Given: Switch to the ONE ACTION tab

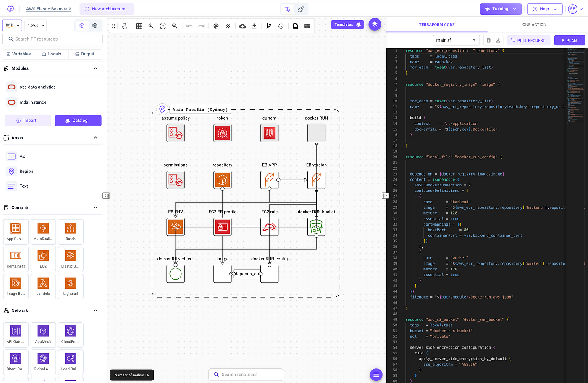Looking at the screenshot, I should coord(534,25).
